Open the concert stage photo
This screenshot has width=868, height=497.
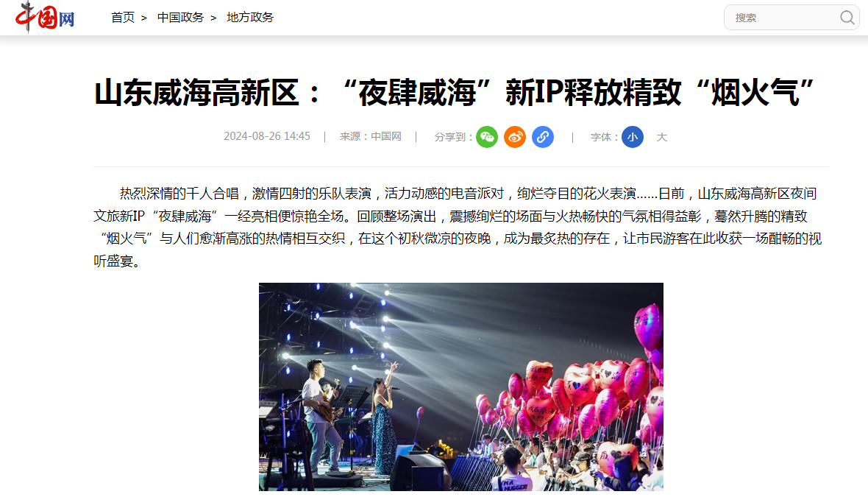pyautogui.click(x=461, y=387)
